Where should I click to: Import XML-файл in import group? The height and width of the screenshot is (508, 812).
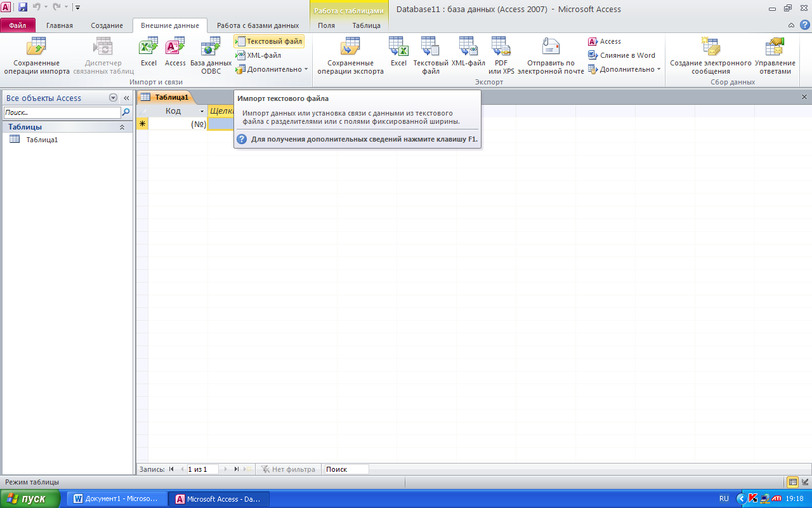click(x=258, y=55)
